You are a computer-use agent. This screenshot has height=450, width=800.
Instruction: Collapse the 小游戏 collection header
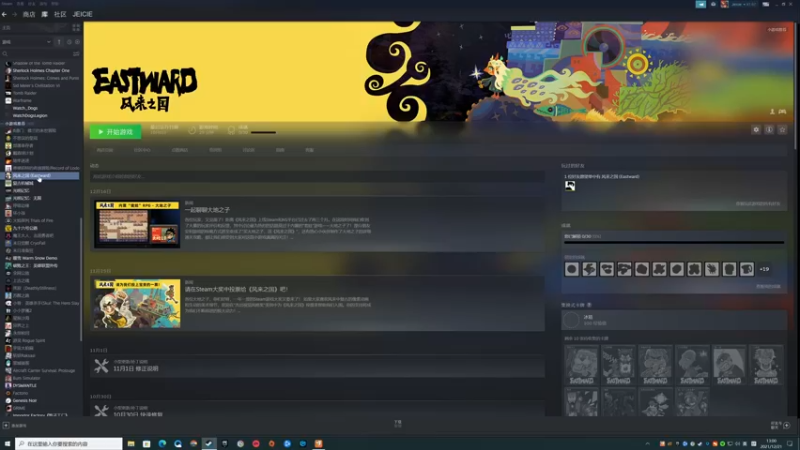18,123
